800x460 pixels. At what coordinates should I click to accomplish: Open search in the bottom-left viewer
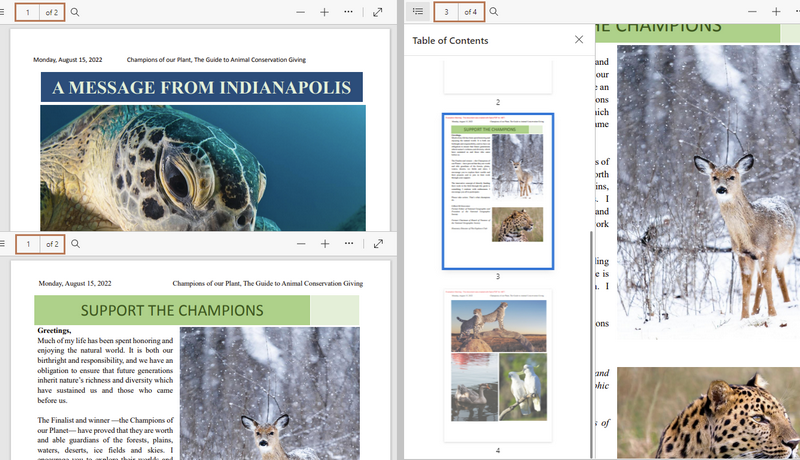(75, 244)
